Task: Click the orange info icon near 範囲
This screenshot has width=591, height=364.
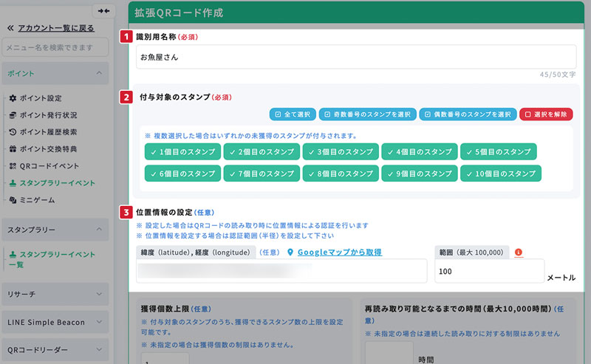Action: tap(519, 253)
